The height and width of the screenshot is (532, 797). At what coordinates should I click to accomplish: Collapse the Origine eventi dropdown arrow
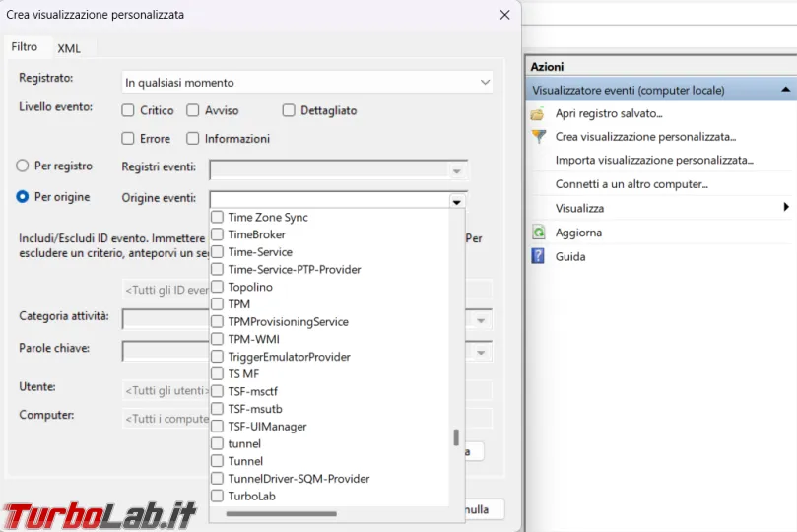click(x=456, y=201)
